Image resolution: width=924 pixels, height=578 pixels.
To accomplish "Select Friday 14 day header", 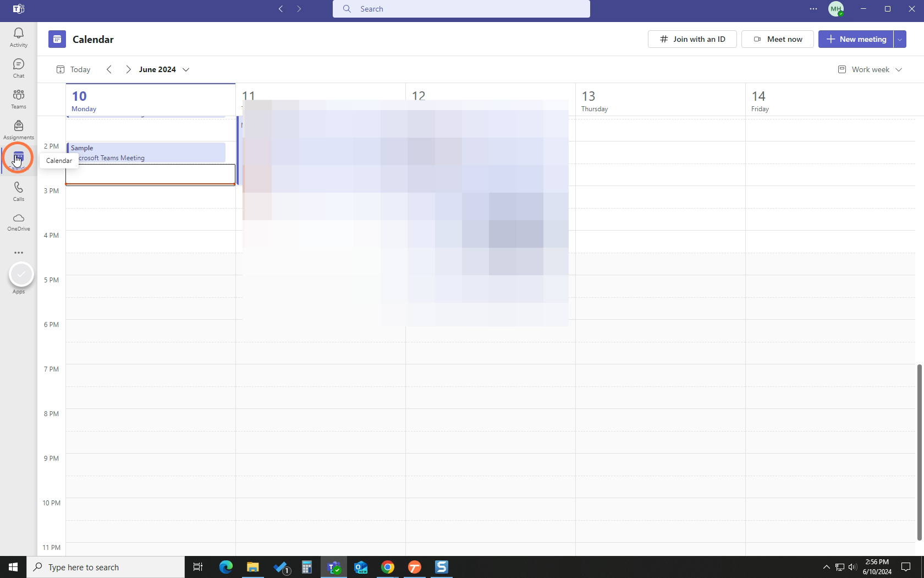I will tap(831, 101).
